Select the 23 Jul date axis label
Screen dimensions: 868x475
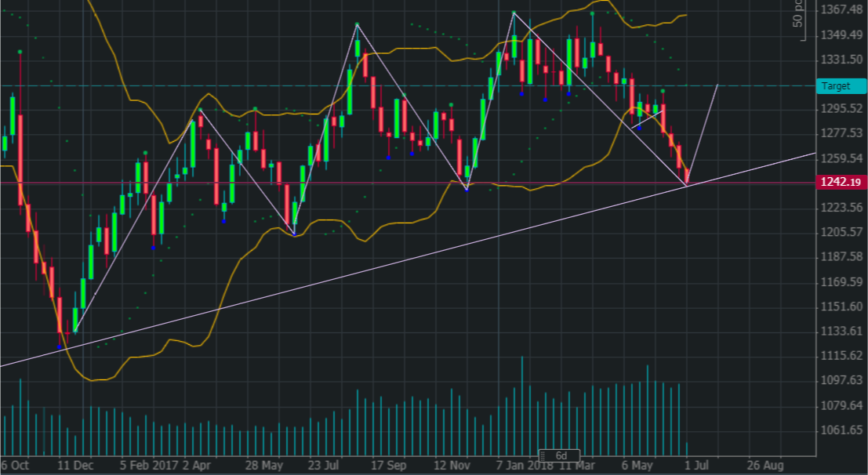point(323,465)
